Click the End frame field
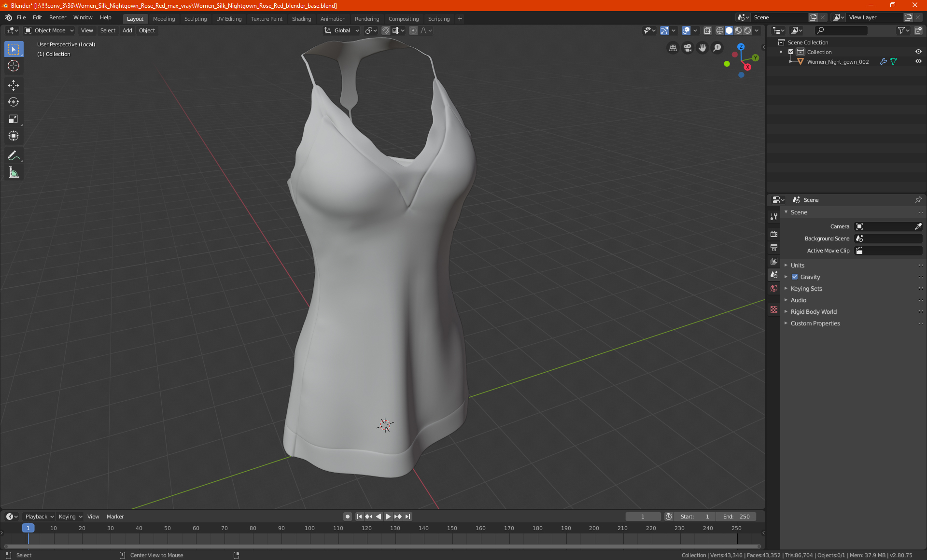The height and width of the screenshot is (560, 927). coord(736,517)
